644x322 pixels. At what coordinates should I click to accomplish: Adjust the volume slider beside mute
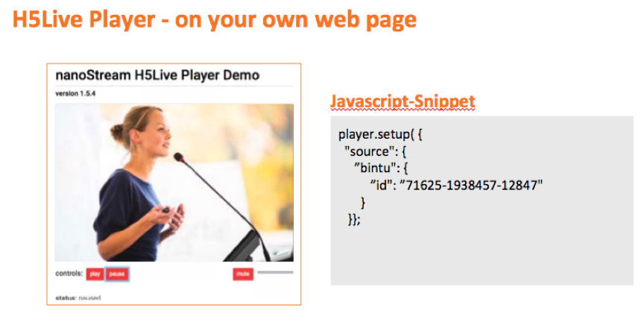tap(275, 272)
